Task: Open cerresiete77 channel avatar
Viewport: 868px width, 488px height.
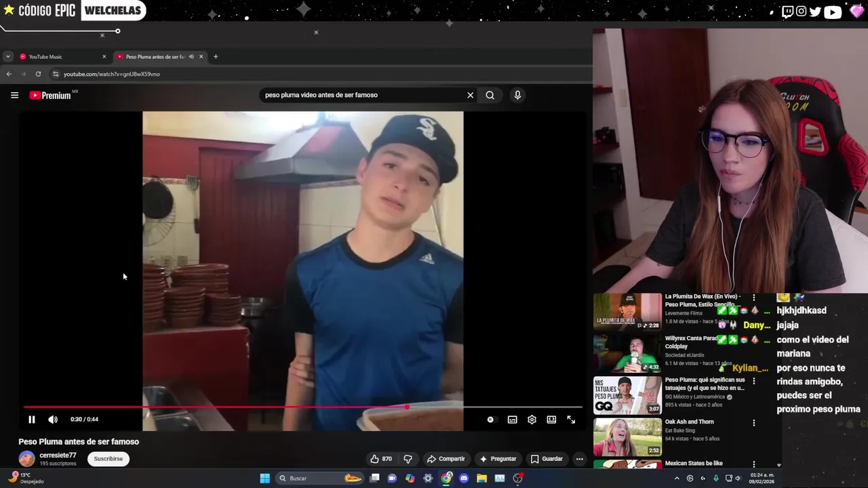Action: click(x=26, y=459)
